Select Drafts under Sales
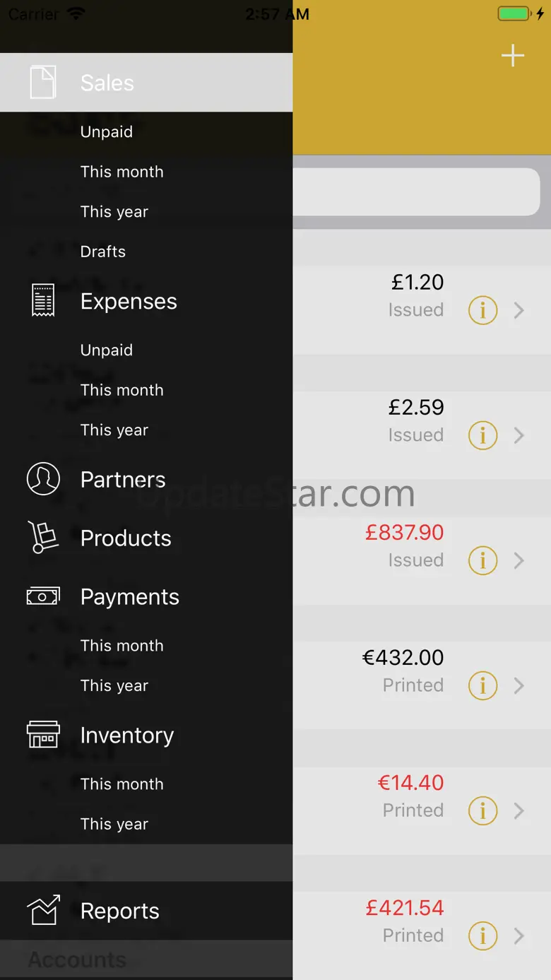551x980 pixels. [103, 252]
